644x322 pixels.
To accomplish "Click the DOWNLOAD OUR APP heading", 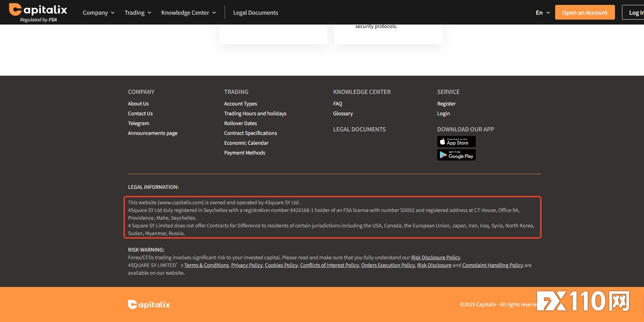I will (465, 129).
